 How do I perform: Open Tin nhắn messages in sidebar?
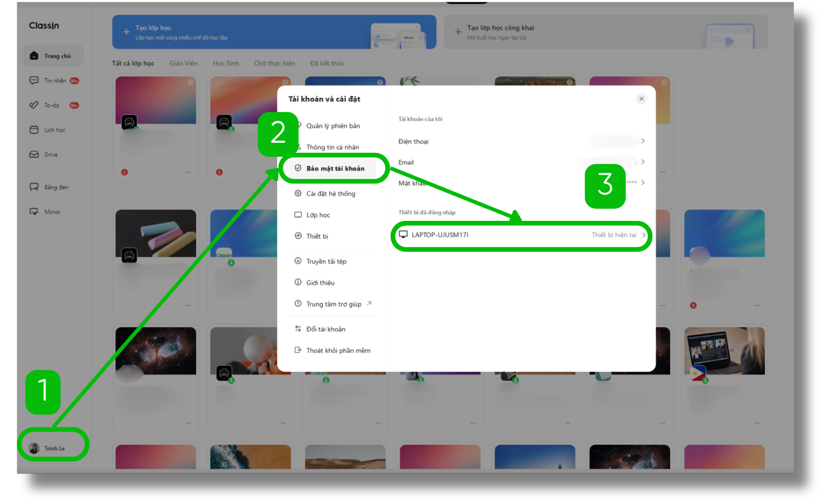[54, 80]
